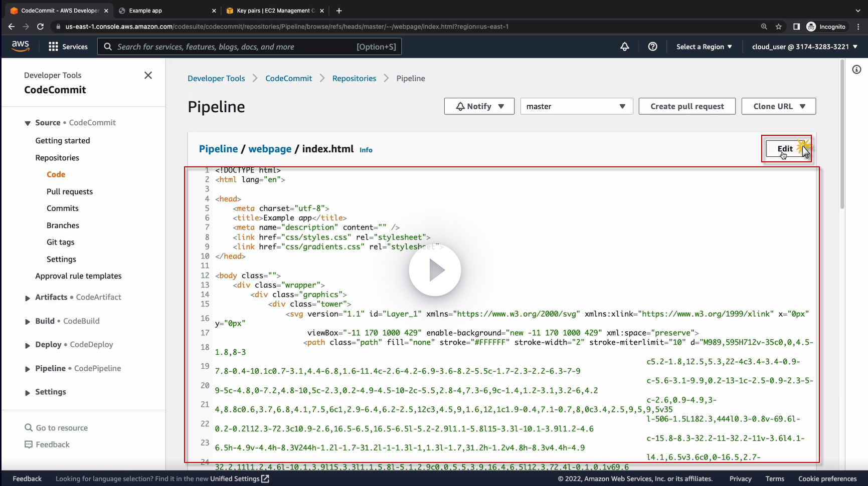This screenshot has height=486, width=868.
Task: Reload the browser page
Action: pyautogui.click(x=41, y=27)
